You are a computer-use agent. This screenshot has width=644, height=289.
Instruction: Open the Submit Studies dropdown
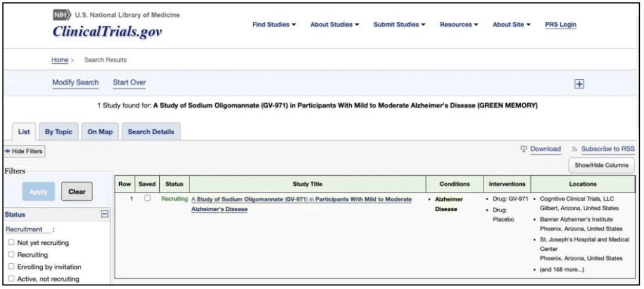[399, 24]
